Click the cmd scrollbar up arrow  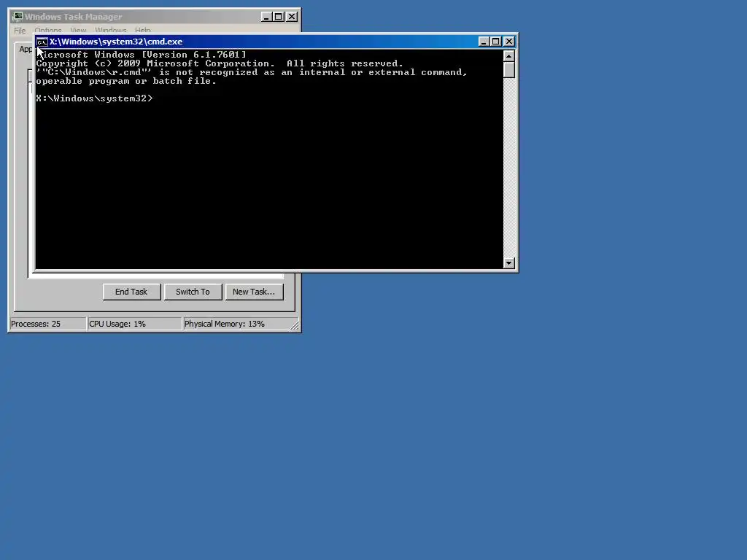click(x=508, y=55)
